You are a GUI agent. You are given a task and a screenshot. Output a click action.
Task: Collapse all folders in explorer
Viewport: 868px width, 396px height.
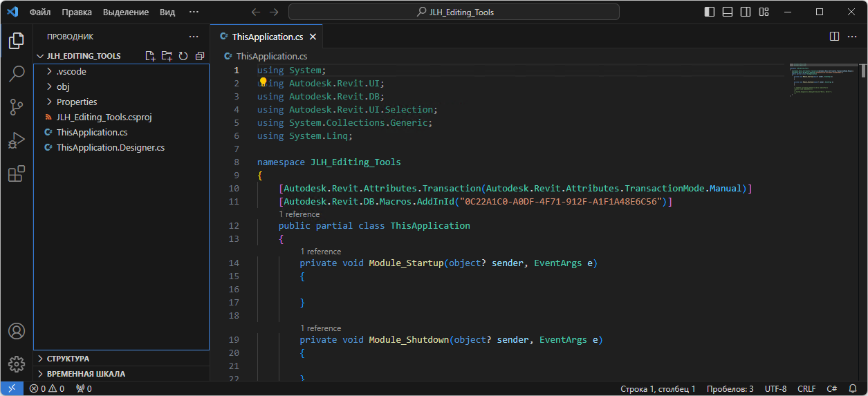click(x=200, y=56)
